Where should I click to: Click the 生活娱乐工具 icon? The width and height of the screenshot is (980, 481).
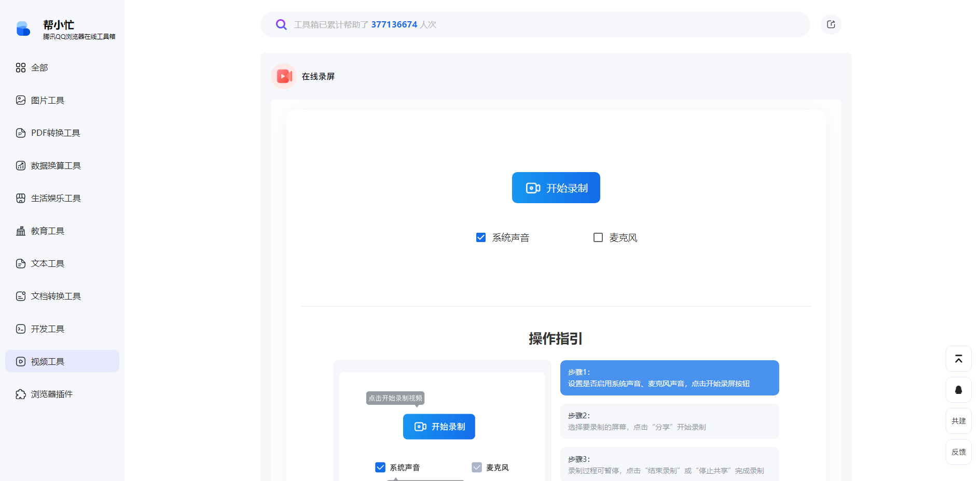pos(21,198)
